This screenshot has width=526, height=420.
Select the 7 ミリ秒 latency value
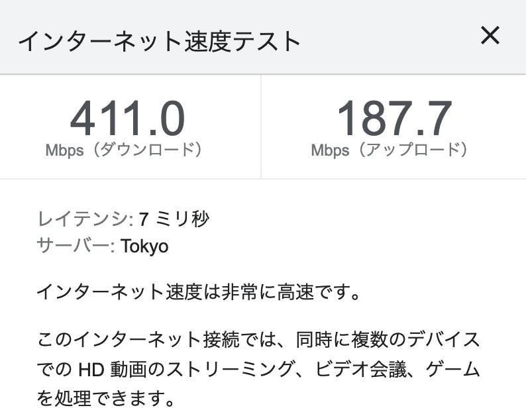click(x=174, y=219)
